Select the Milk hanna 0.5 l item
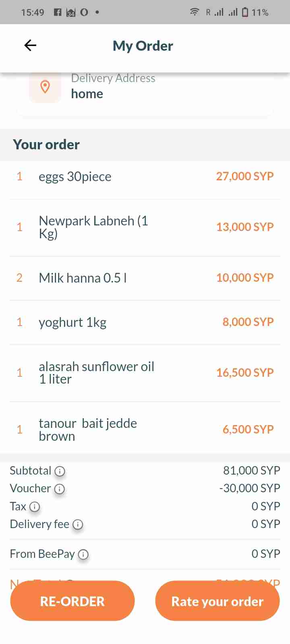 point(83,278)
